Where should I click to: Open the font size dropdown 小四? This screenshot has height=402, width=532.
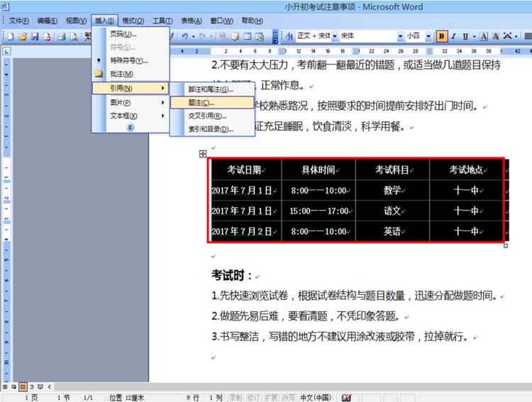(418, 36)
